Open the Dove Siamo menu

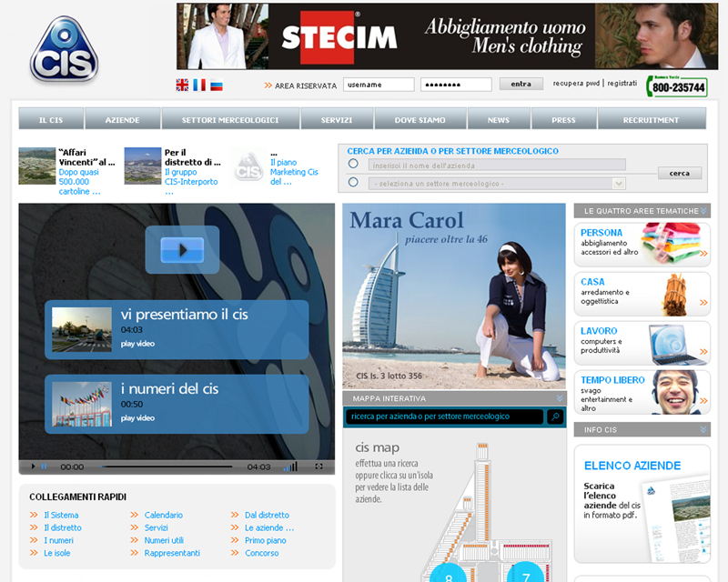click(420, 119)
